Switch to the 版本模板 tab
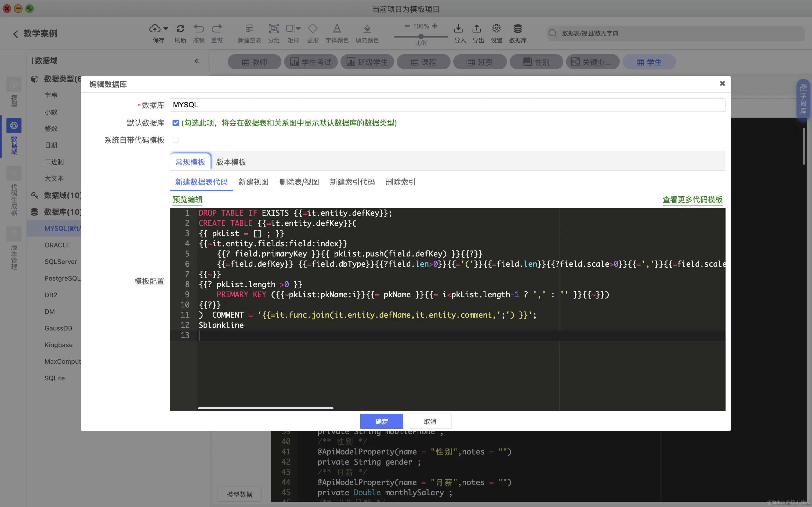This screenshot has height=507, width=812. coord(231,162)
